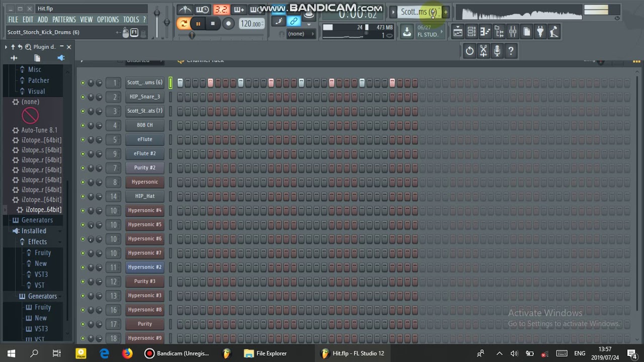Image resolution: width=644 pixels, height=362 pixels.
Task: Open the VIEW menu
Action: [86, 20]
